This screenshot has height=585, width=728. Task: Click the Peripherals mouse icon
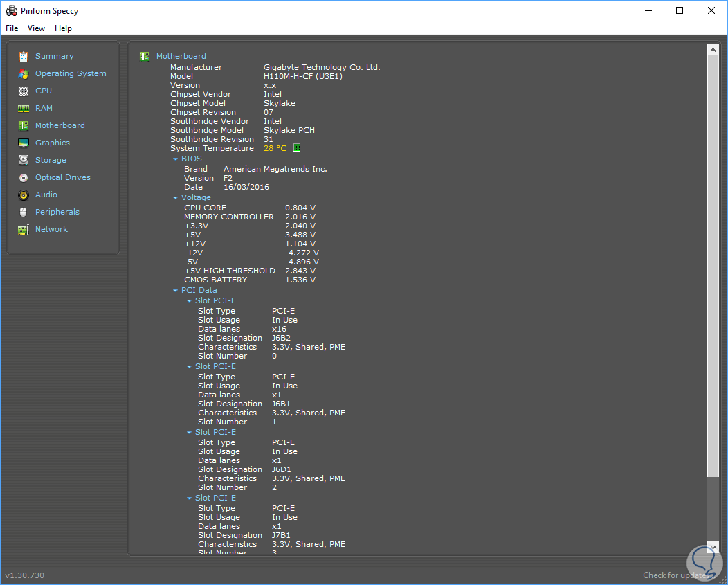coord(24,212)
